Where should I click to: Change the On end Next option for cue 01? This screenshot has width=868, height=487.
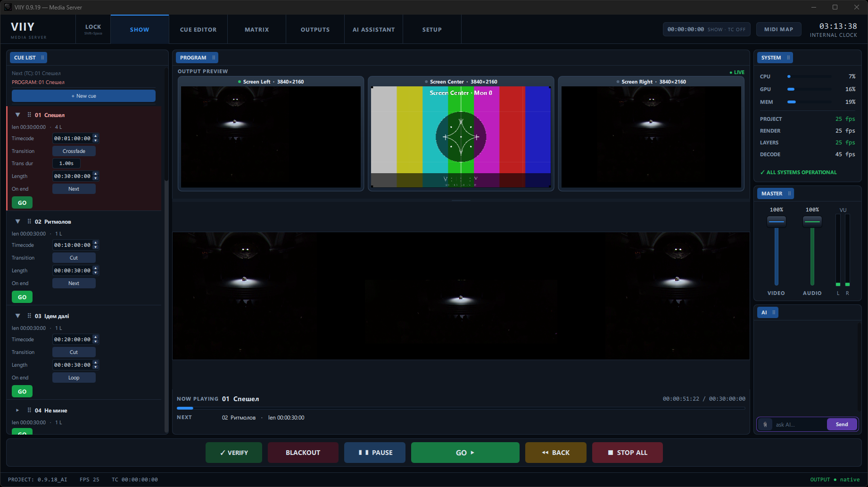click(x=74, y=189)
